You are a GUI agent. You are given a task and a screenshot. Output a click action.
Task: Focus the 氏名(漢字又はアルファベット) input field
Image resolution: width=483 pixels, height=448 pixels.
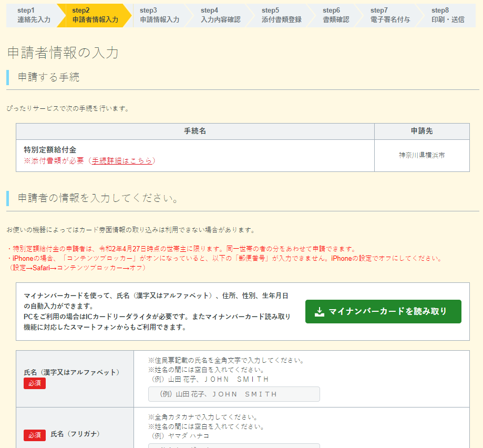[234, 394]
